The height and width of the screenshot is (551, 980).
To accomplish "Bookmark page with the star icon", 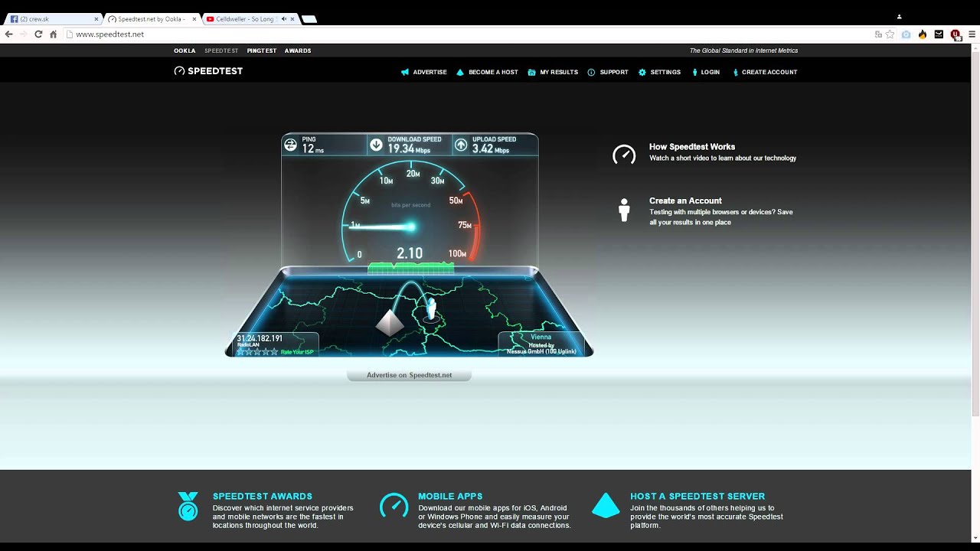I will tap(890, 34).
